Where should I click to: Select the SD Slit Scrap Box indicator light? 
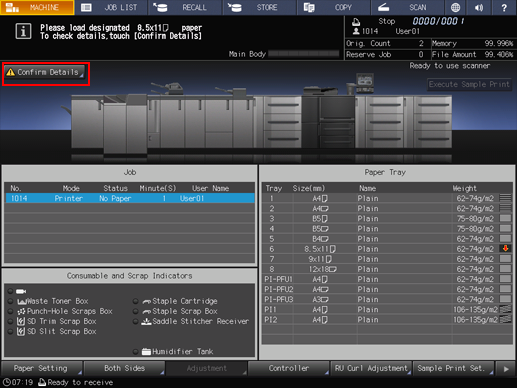pyautogui.click(x=11, y=331)
